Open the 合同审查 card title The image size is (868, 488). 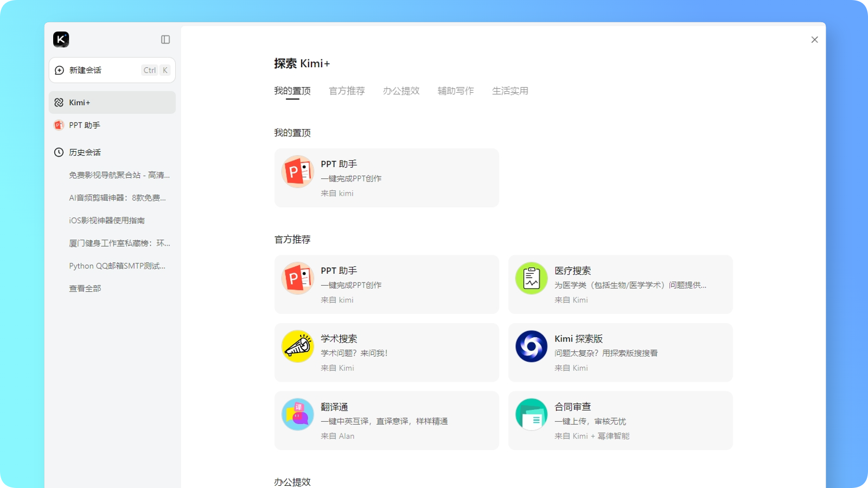click(x=573, y=407)
